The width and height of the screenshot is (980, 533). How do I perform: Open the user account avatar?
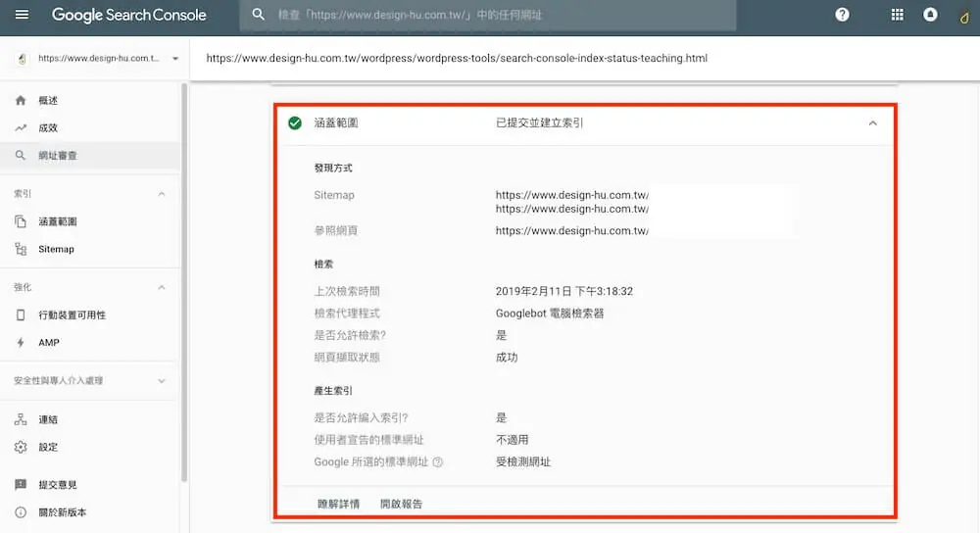point(964,16)
